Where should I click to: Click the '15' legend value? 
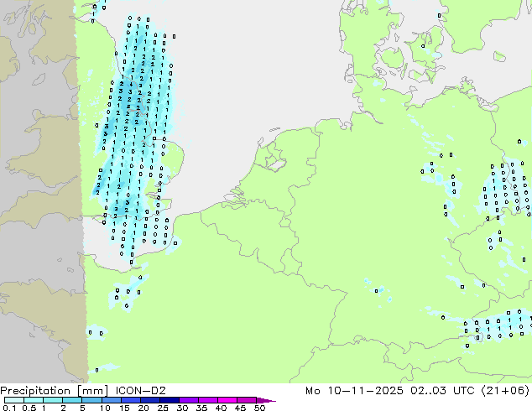pyautogui.click(x=124, y=408)
